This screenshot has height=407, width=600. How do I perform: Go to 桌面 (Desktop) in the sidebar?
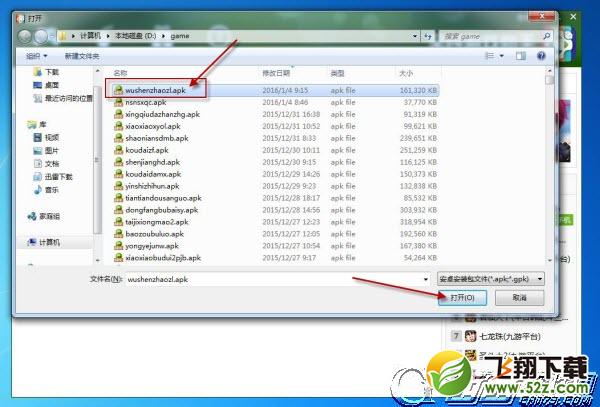point(51,85)
